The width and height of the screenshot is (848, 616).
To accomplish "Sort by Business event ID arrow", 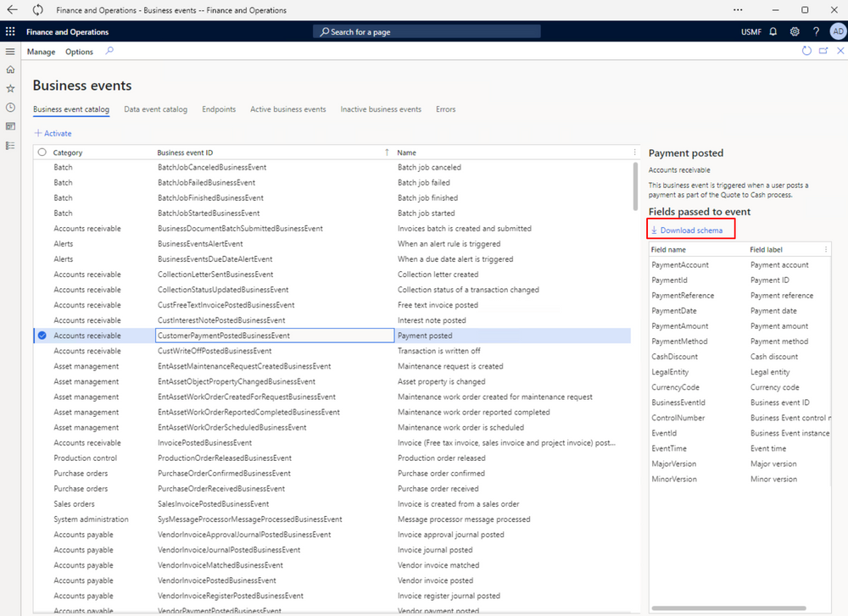I will (387, 153).
